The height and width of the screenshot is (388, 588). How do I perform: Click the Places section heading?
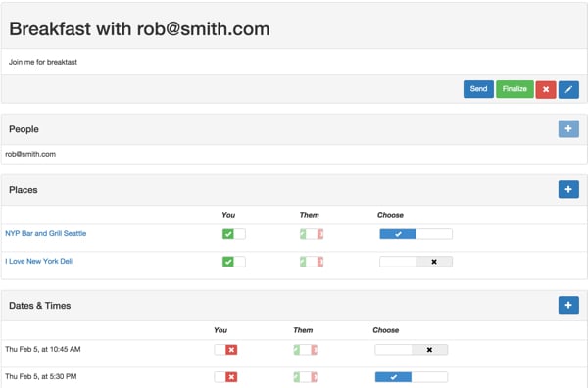[24, 190]
